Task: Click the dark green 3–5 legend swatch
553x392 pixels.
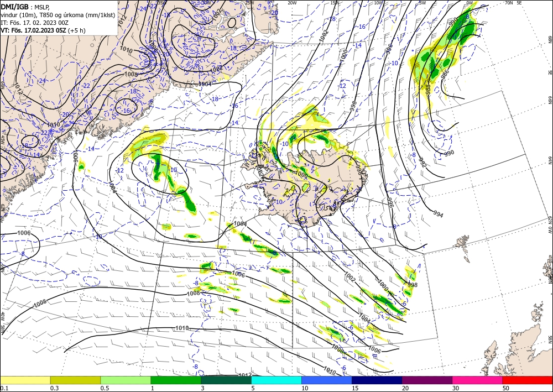Action: click(x=226, y=380)
